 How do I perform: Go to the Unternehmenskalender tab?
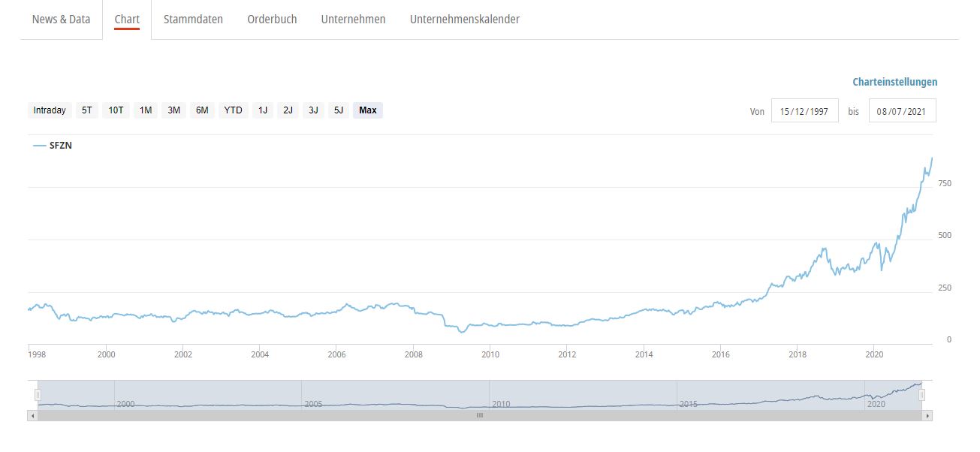coord(464,20)
